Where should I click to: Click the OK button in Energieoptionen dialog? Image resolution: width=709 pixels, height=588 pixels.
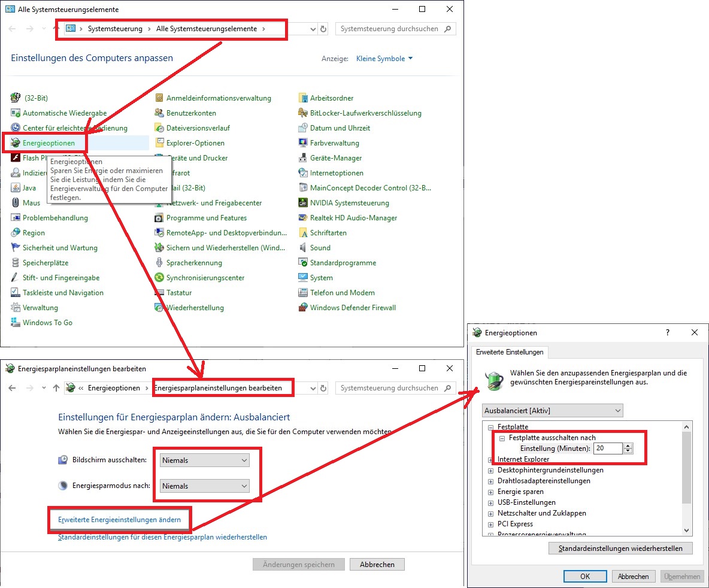[585, 576]
